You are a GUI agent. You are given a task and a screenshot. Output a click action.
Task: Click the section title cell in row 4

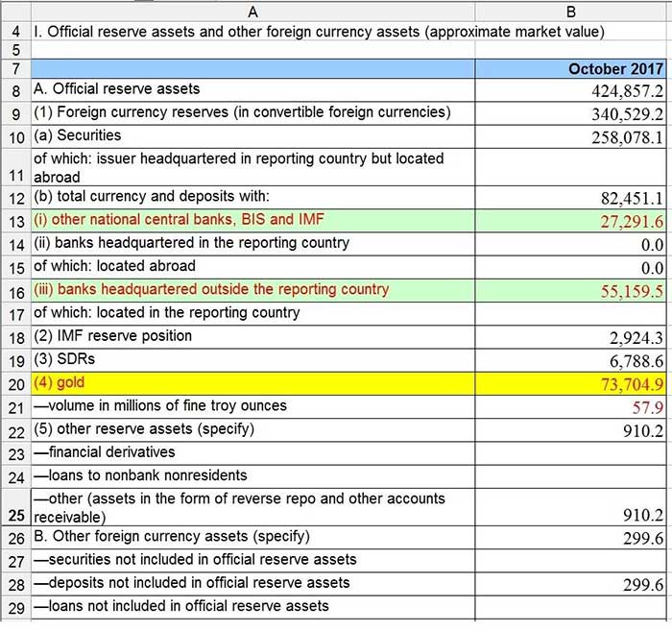click(x=317, y=32)
